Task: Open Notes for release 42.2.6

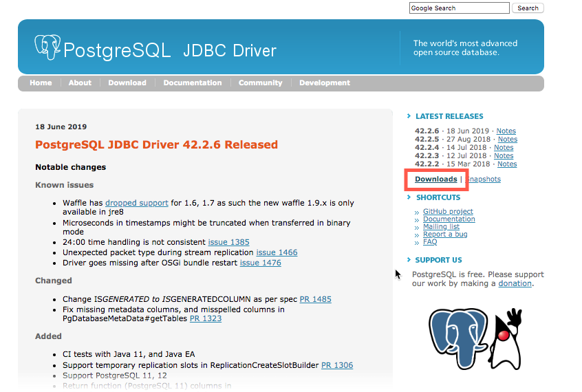Action: 506,131
